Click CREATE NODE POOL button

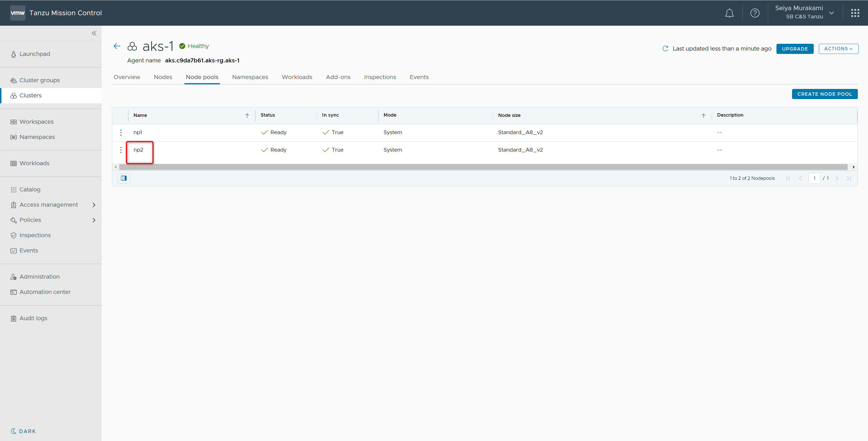824,94
